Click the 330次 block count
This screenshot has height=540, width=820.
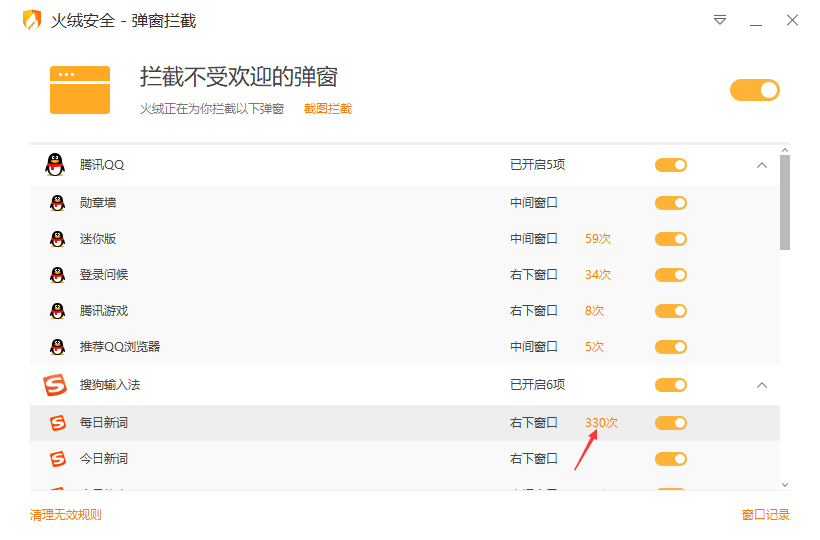click(x=601, y=423)
